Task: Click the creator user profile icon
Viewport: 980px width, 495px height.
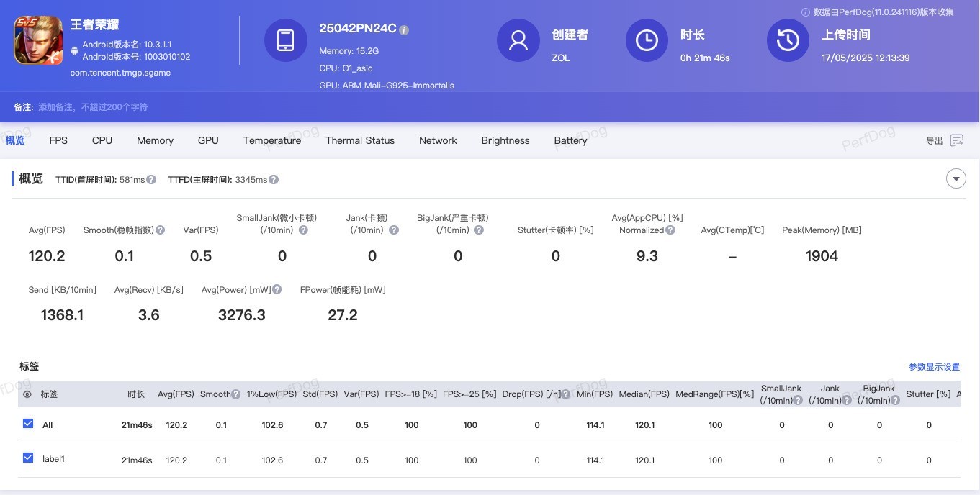Action: (518, 40)
